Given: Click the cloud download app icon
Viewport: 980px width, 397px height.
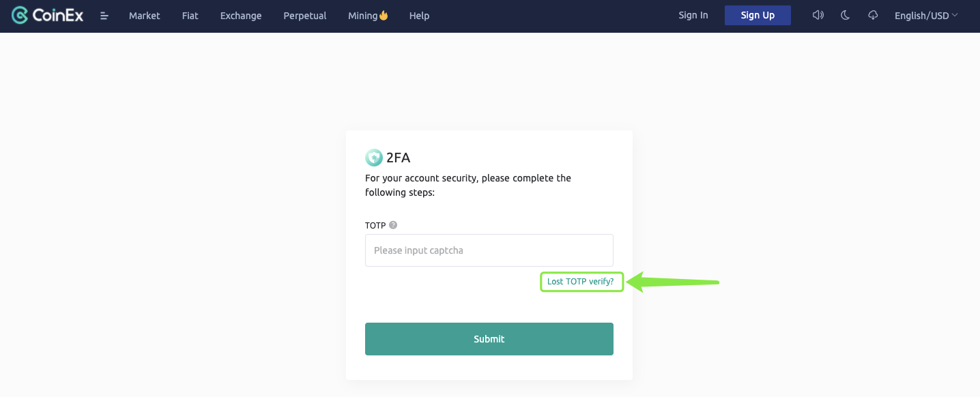Looking at the screenshot, I should tap(873, 15).
